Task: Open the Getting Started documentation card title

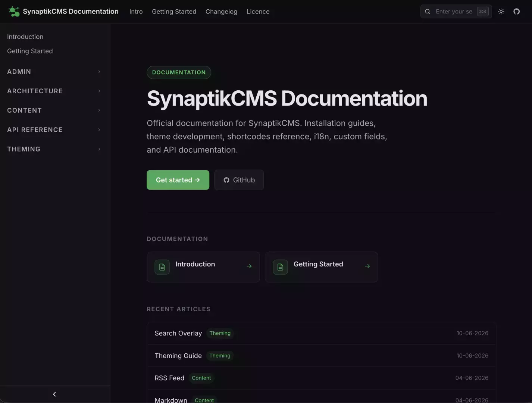Action: [x=318, y=264]
